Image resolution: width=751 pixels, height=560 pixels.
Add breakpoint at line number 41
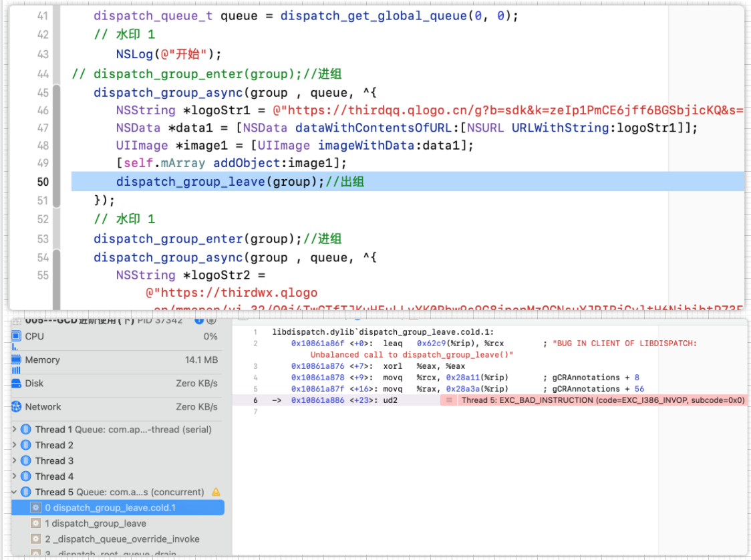tap(43, 16)
